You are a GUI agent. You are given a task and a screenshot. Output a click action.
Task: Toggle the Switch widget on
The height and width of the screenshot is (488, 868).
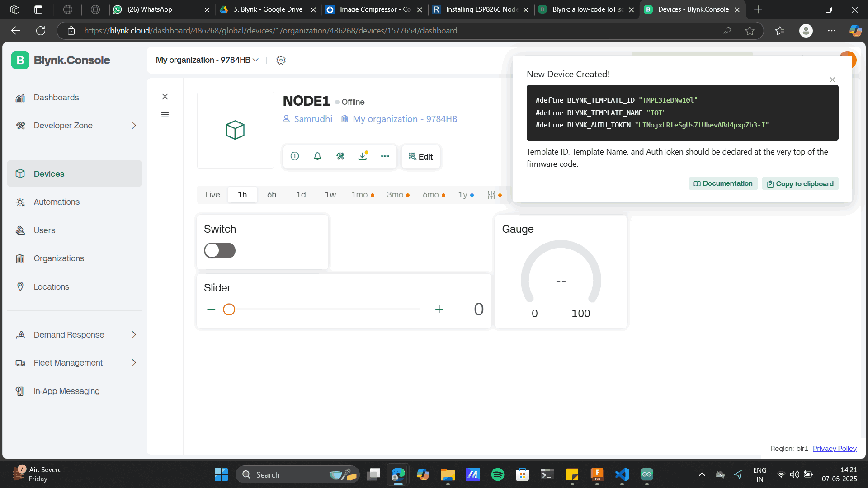[220, 250]
